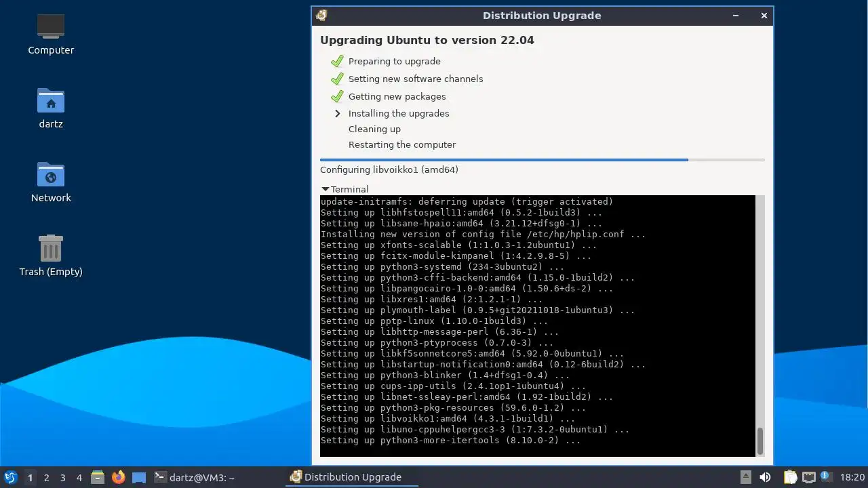This screenshot has height=488, width=868.
Task: Switch to virtual desktop 4
Action: pyautogui.click(x=79, y=477)
